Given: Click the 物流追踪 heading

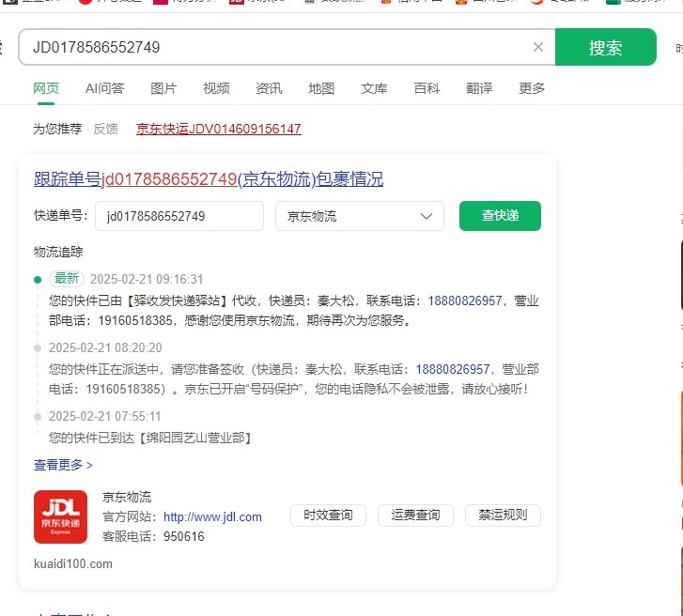Looking at the screenshot, I should 58,252.
